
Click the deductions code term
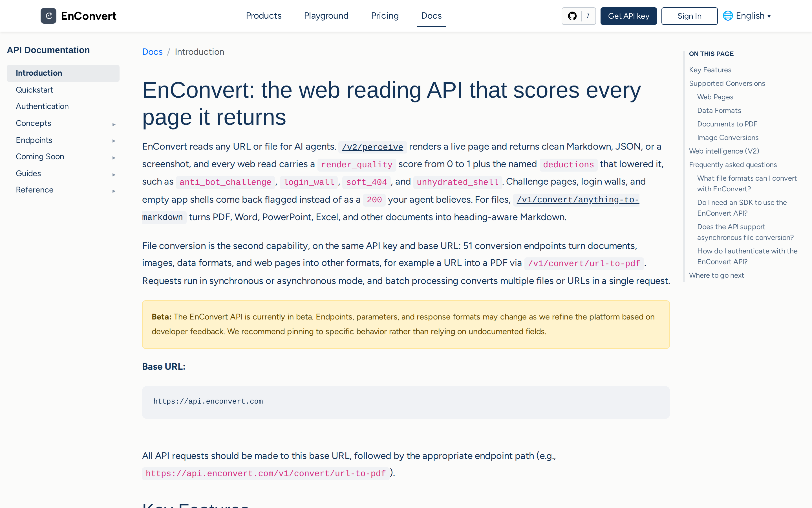(x=568, y=165)
